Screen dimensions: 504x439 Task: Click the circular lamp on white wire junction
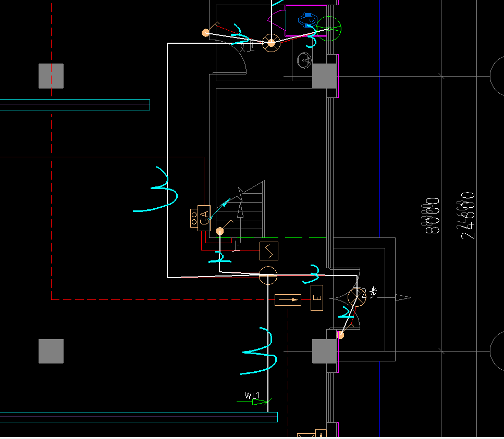268,275
